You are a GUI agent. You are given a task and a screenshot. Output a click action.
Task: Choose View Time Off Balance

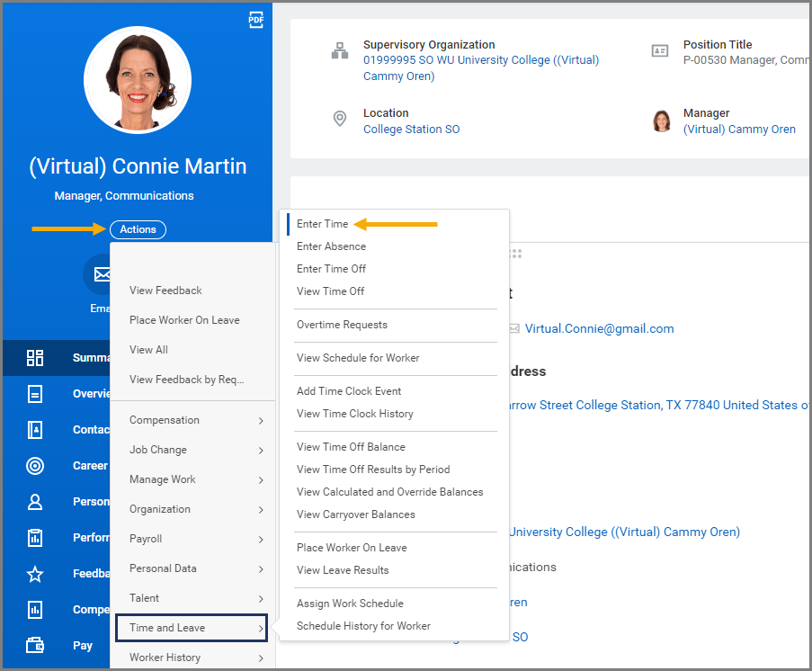click(351, 447)
